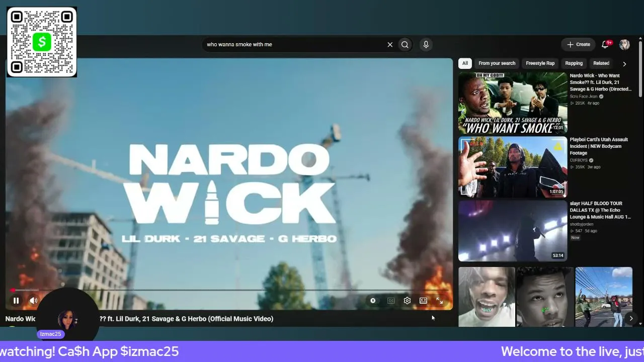Select the Related filter chip
644x362 pixels.
pyautogui.click(x=601, y=63)
